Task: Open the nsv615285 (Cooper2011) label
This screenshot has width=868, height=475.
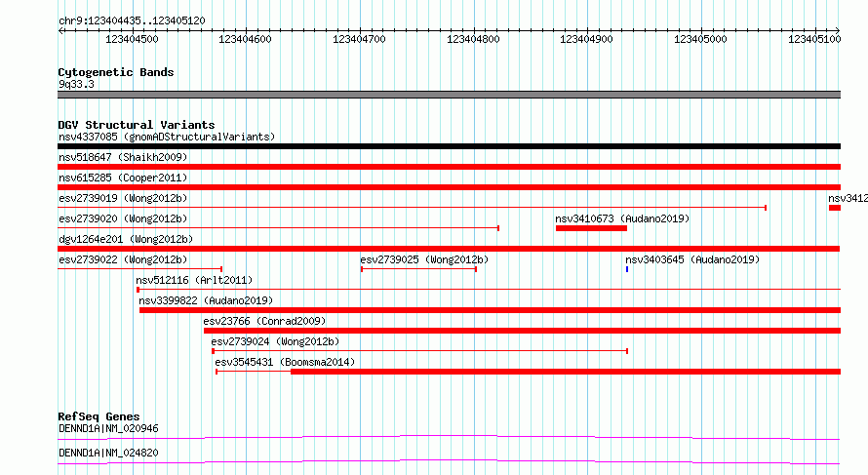Action: pyautogui.click(x=123, y=178)
